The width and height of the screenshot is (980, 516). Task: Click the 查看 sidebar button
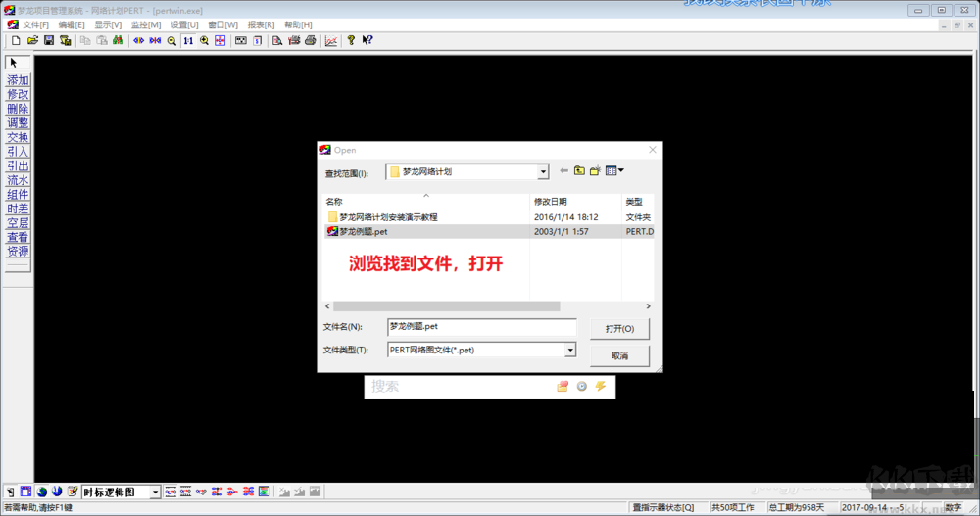click(18, 237)
